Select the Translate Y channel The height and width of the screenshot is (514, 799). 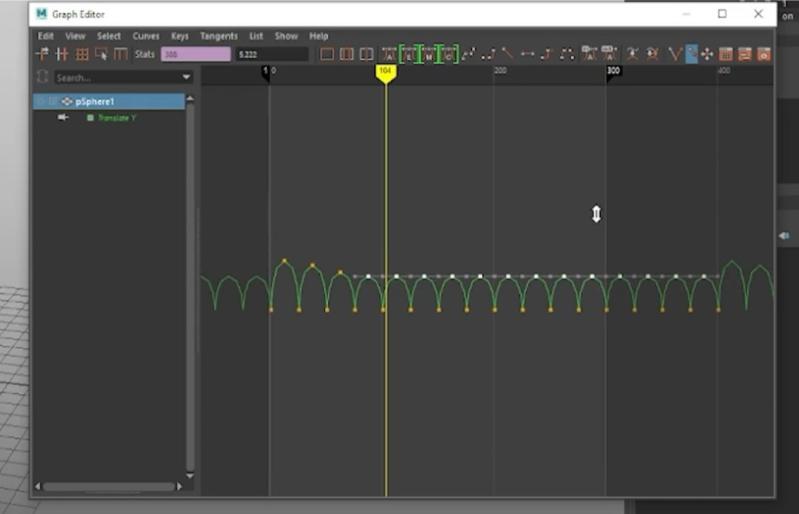pos(117,118)
